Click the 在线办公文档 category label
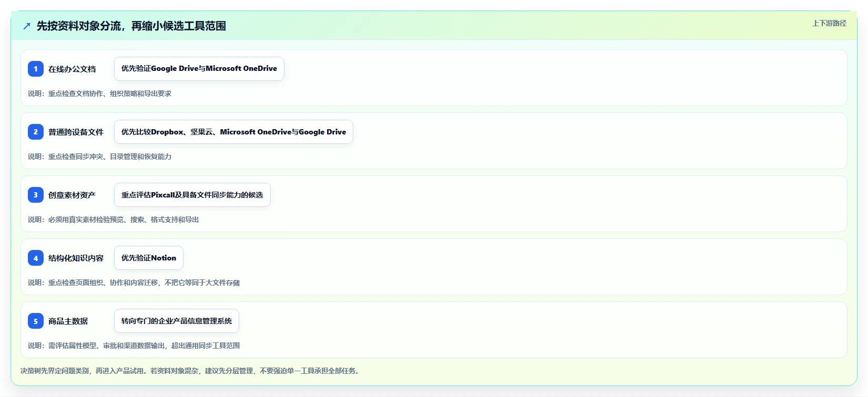The height and width of the screenshot is (397, 868). [x=72, y=69]
